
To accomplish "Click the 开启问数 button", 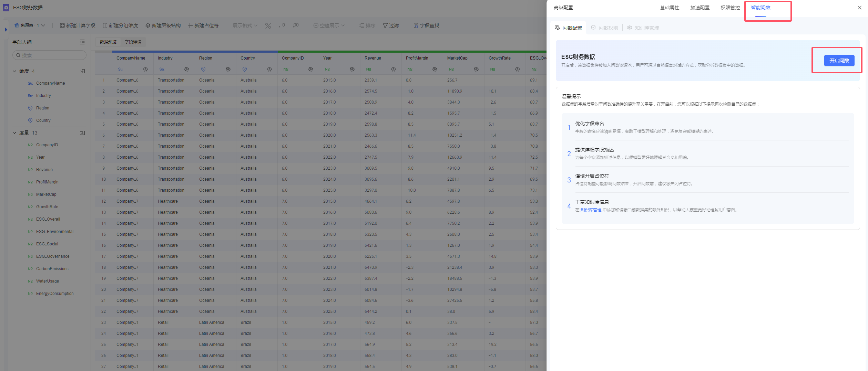I will (839, 61).
